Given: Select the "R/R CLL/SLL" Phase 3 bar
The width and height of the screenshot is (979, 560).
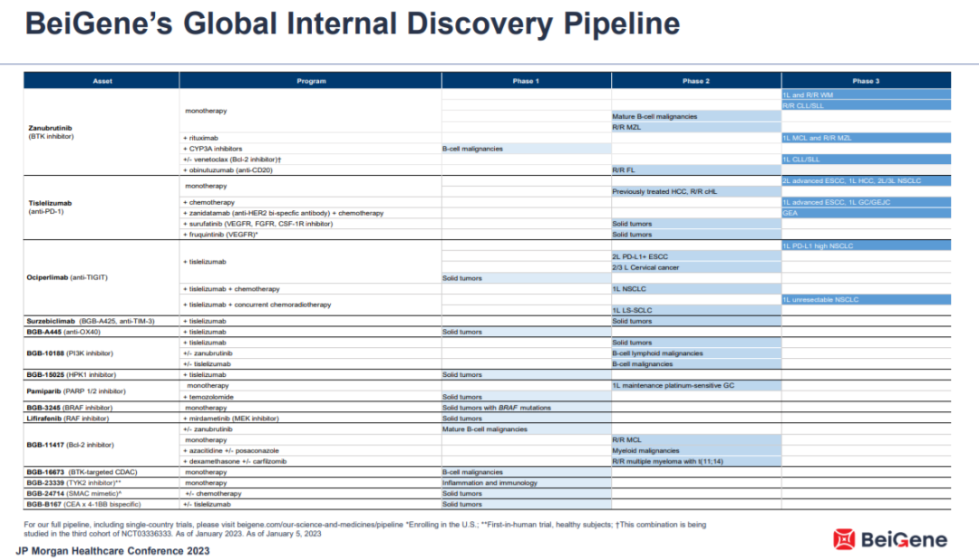Looking at the screenshot, I should coord(866,105).
